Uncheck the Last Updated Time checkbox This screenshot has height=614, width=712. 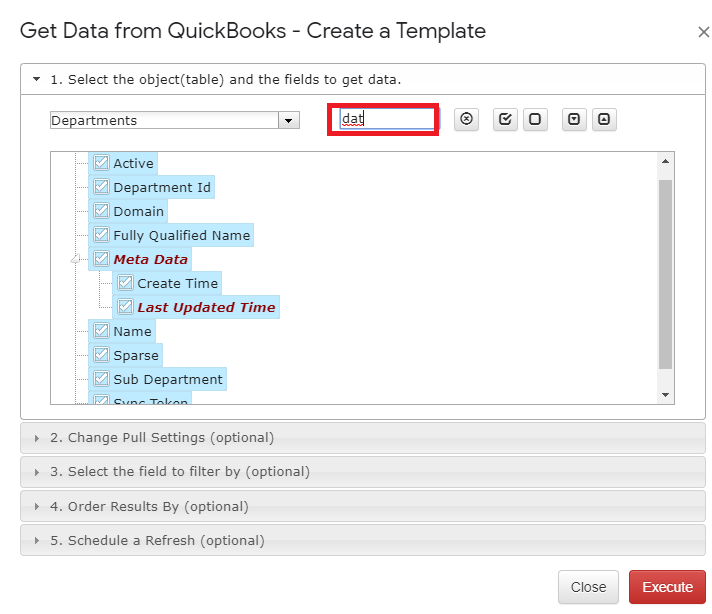click(125, 307)
